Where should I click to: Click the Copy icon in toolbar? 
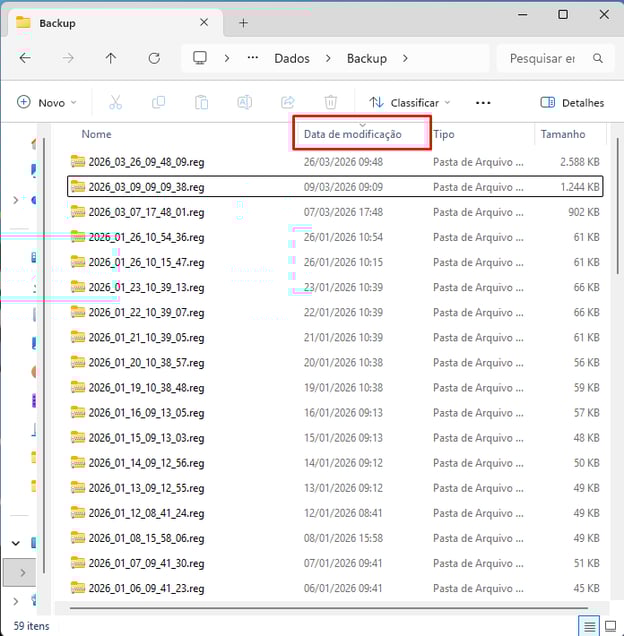click(x=158, y=102)
